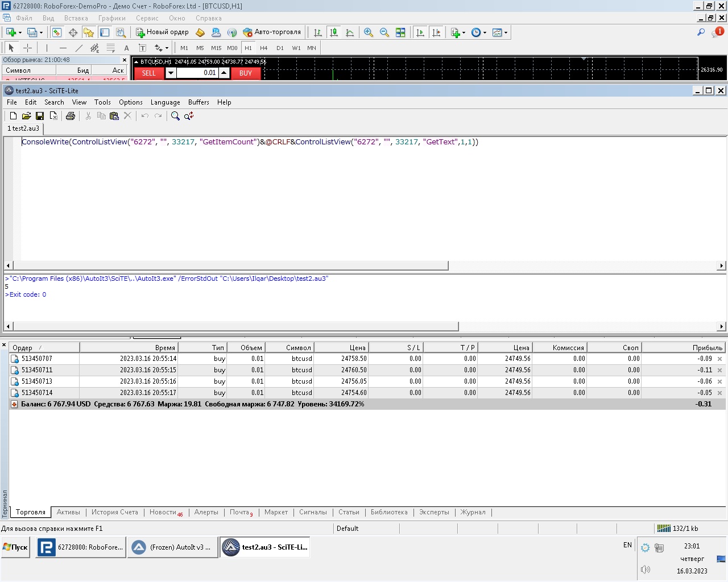Viewport: 728px width, 582px height.
Task: Switch to Журнал terminal tab
Action: point(473,512)
